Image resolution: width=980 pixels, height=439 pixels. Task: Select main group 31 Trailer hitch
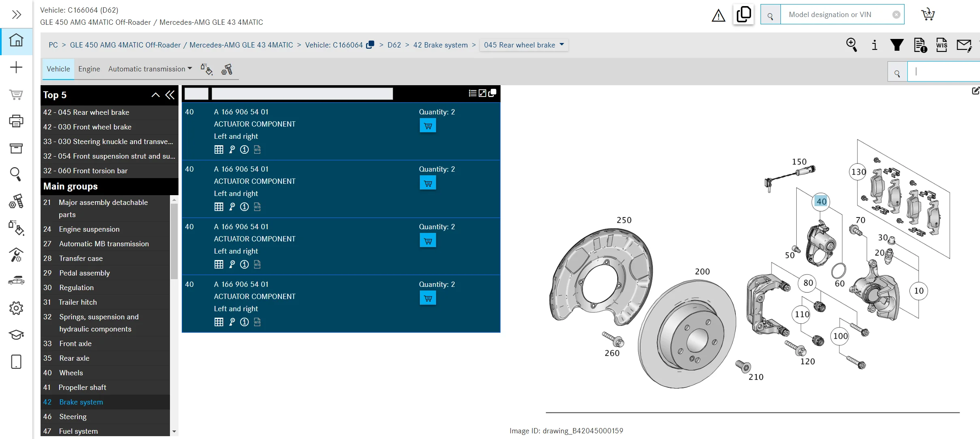[x=105, y=302]
